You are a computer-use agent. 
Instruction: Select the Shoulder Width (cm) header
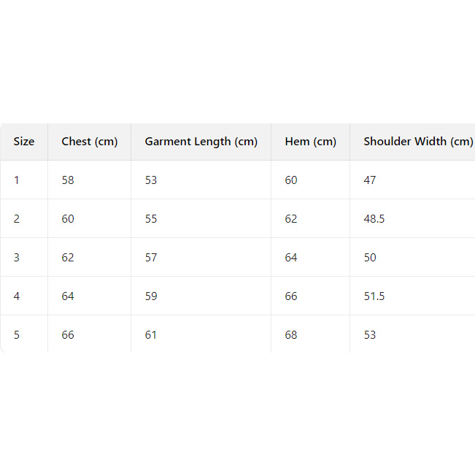click(418, 142)
